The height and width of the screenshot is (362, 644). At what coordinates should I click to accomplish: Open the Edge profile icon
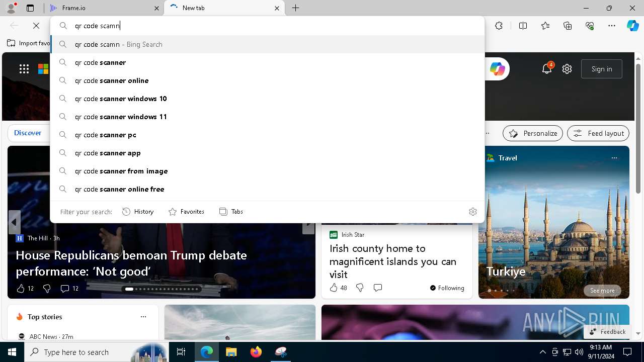pos(11,8)
